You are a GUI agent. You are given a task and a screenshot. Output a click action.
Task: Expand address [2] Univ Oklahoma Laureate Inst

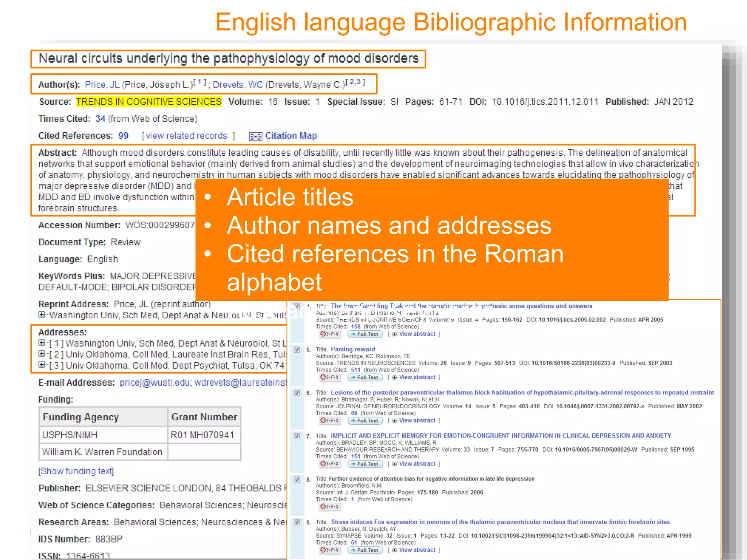pyautogui.click(x=42, y=353)
